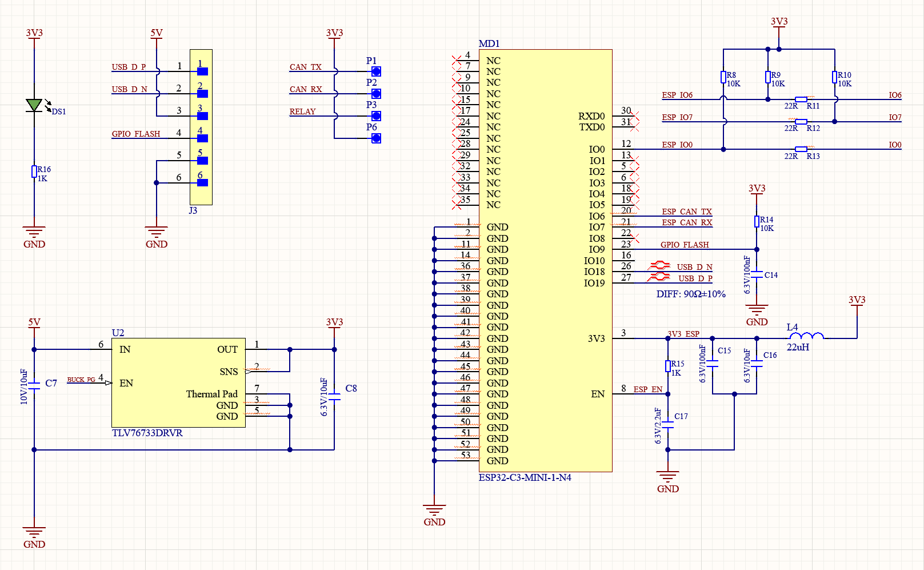Viewport: 924px width, 570px height.
Task: Click the USB_D_N net label at J3
Action: 129,89
